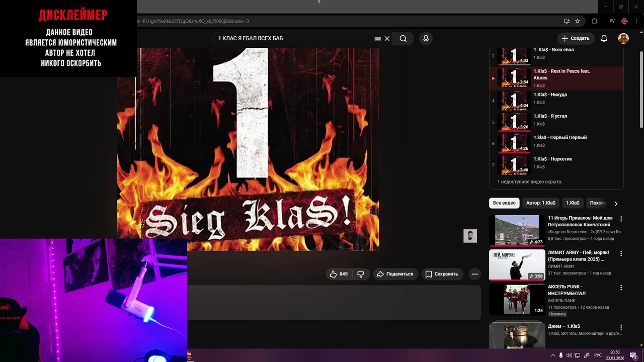Open options for АКСЕЛЬ PUNK video
Viewport: 644px width, 362px height.
pyautogui.click(x=621, y=288)
